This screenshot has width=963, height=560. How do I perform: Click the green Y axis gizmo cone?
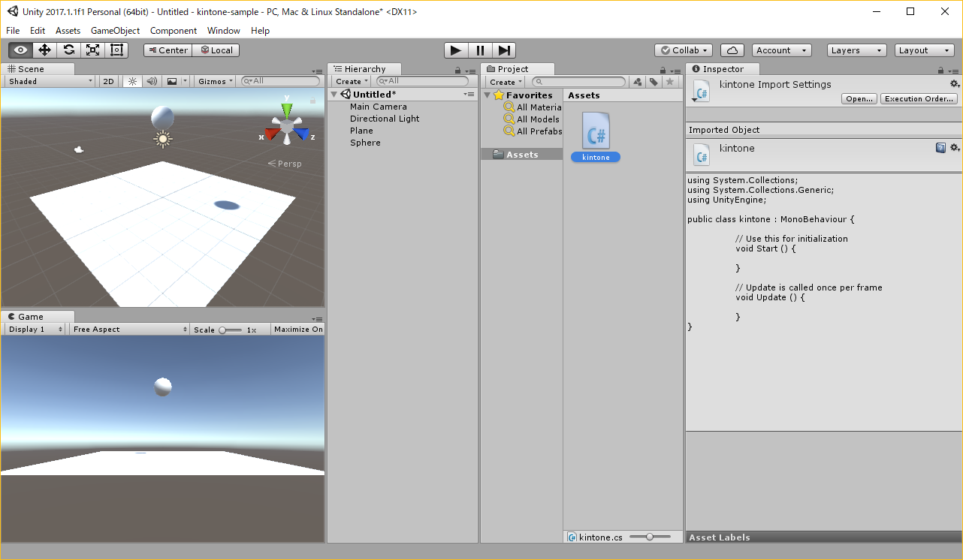286,111
